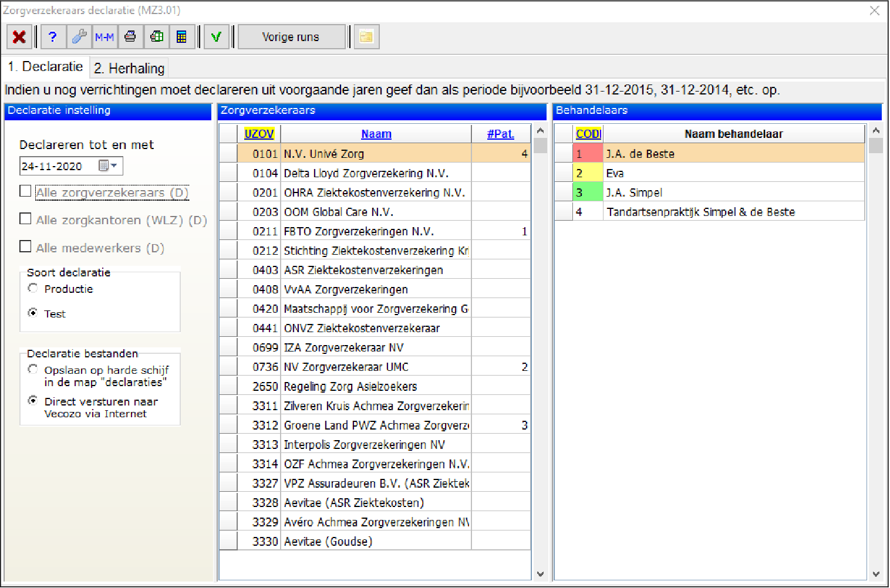Click the red X cancel toolbar icon
Viewport: 890px width, 588px height.
tap(19, 37)
